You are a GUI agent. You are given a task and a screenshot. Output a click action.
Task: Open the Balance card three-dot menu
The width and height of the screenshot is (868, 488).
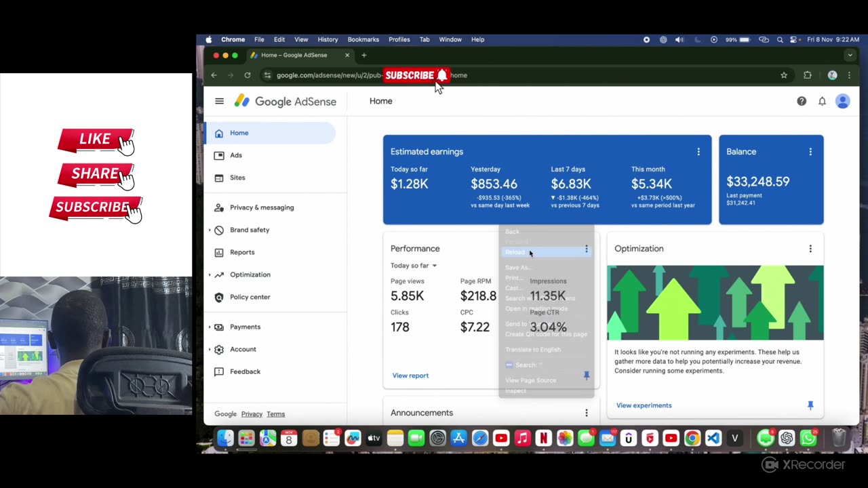pos(810,152)
